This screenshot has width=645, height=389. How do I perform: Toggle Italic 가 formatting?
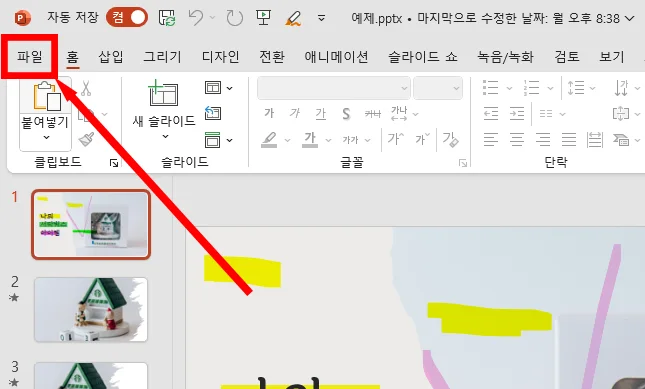click(x=295, y=113)
